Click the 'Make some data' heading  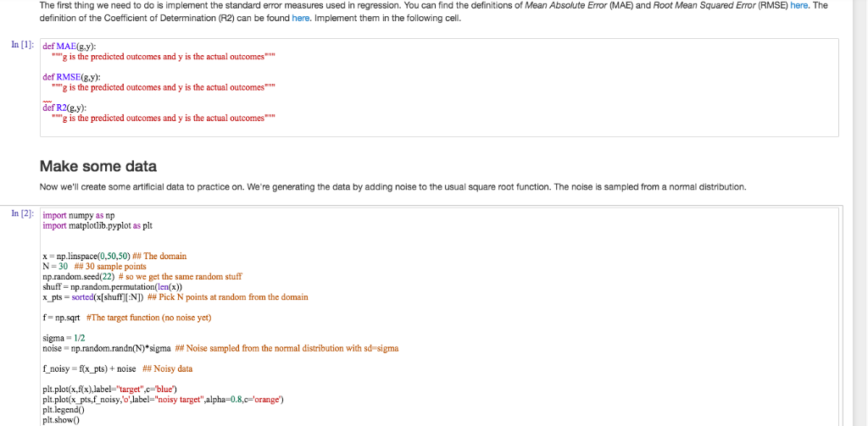click(98, 166)
